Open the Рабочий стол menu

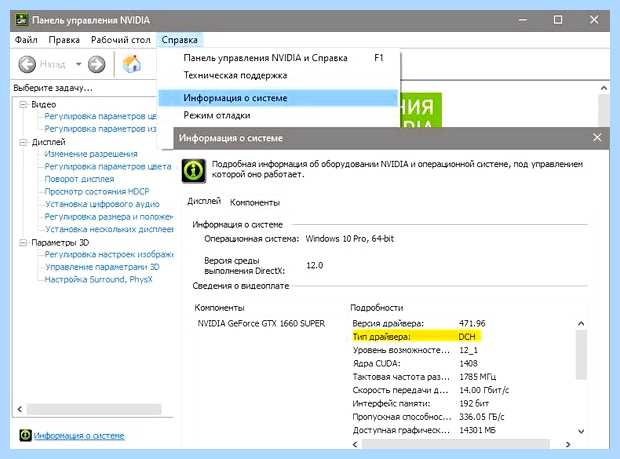(121, 40)
